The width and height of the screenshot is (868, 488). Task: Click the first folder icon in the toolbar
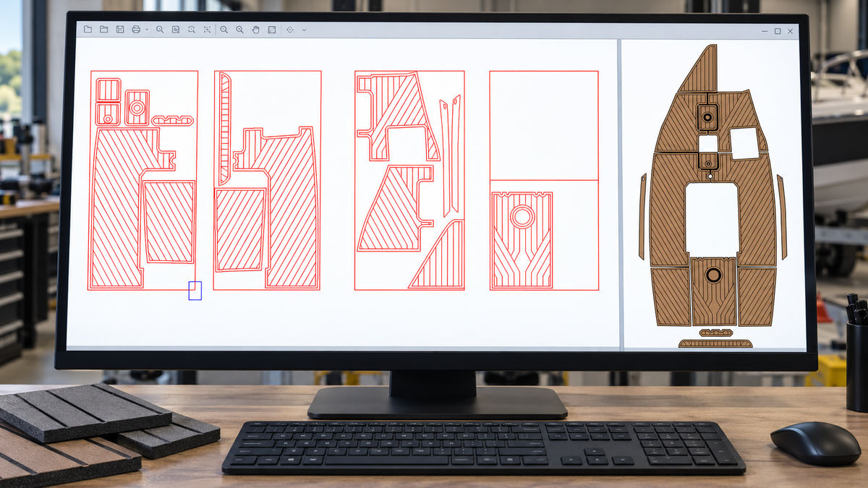pyautogui.click(x=88, y=30)
